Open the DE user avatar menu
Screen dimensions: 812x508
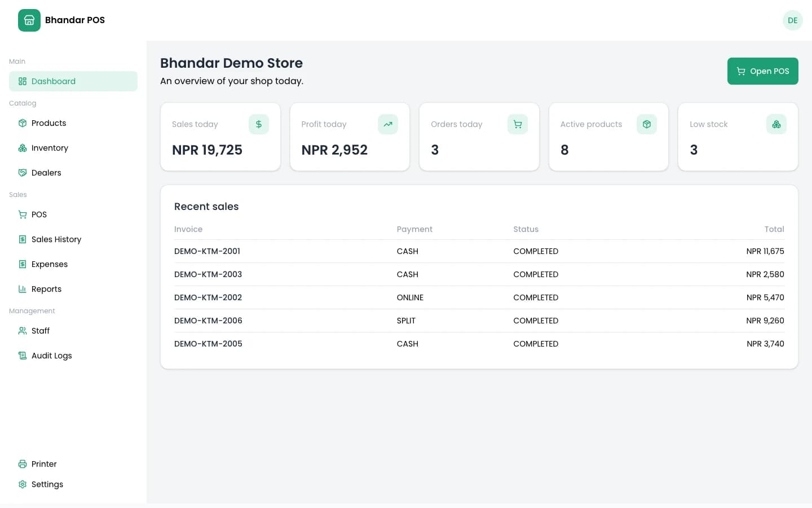coord(792,20)
